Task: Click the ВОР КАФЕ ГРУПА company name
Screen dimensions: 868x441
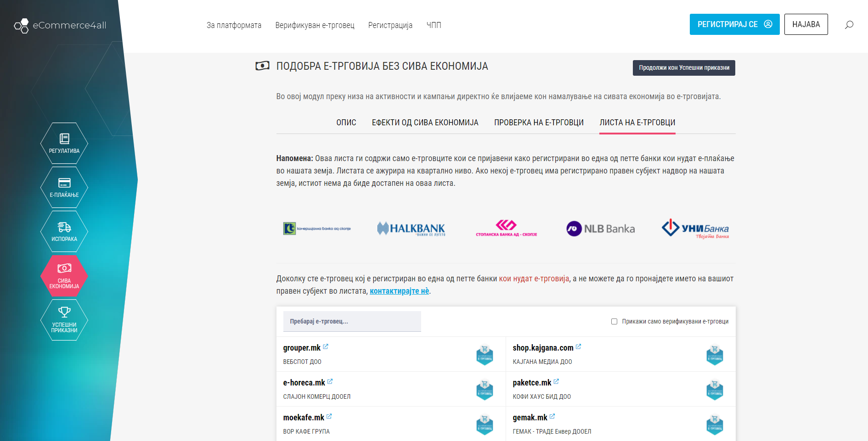Action: [x=306, y=431]
